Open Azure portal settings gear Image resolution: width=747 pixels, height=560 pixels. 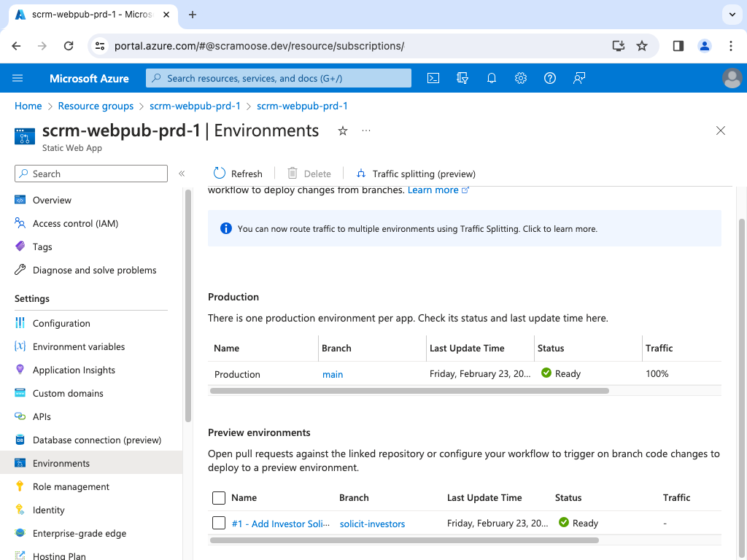pyautogui.click(x=521, y=78)
